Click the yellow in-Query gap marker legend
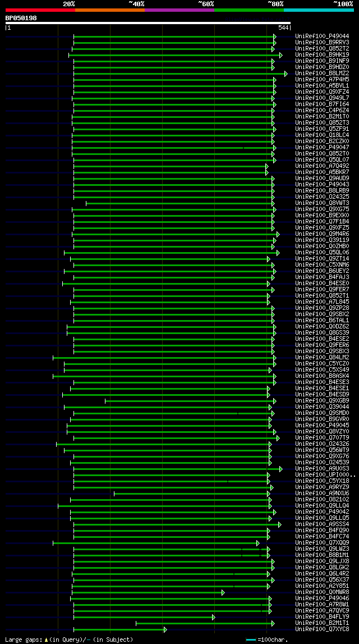This screenshot has height=644, width=359. click(47, 640)
